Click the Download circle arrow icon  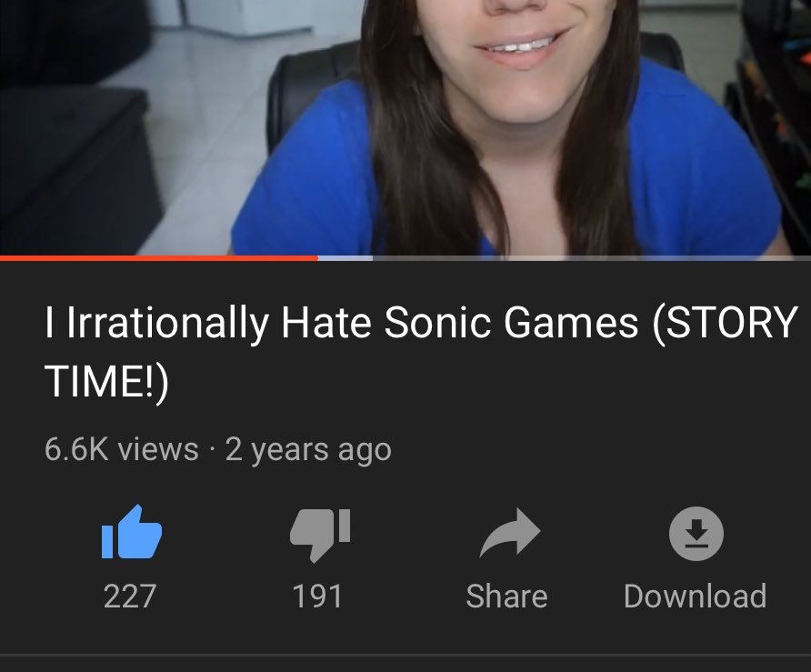[696, 534]
